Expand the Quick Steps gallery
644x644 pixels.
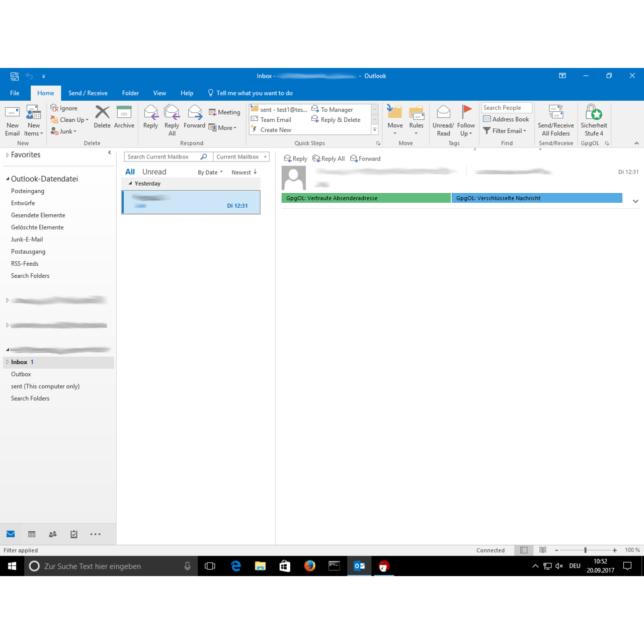click(375, 130)
